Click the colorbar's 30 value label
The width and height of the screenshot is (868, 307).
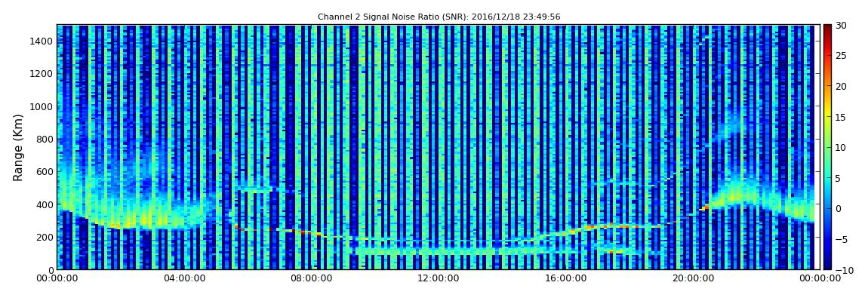(x=841, y=26)
